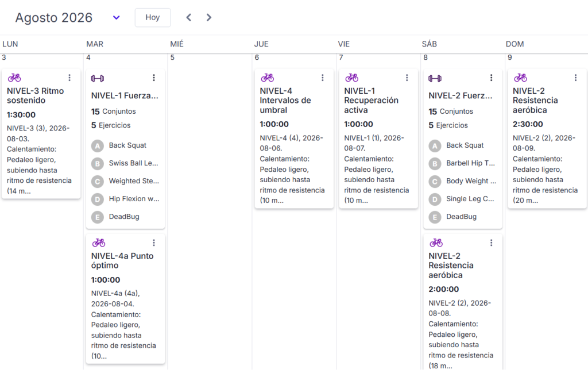Image resolution: width=588 pixels, height=373 pixels.
Task: Click the D badge beside Single Leg C...
Action: tap(435, 199)
